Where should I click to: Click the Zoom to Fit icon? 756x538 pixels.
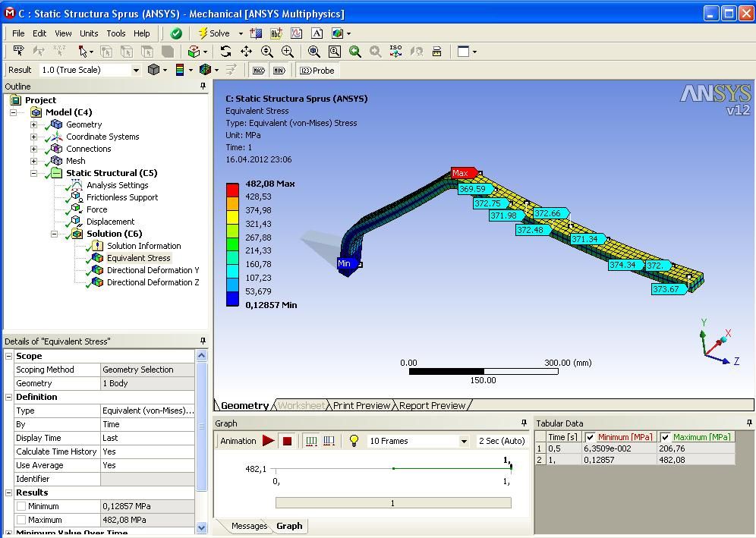click(314, 51)
